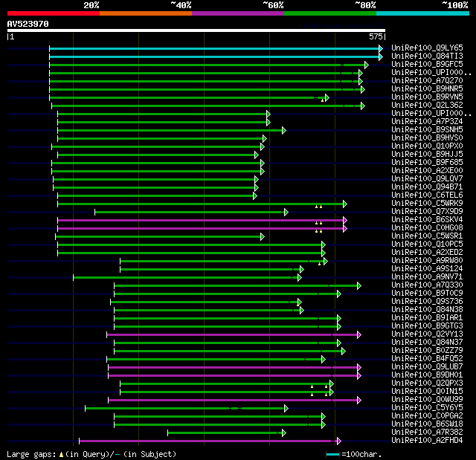Go to the UniRef100_Q9LUB7 entry
The width and height of the screenshot is (476, 460).
tap(427, 367)
